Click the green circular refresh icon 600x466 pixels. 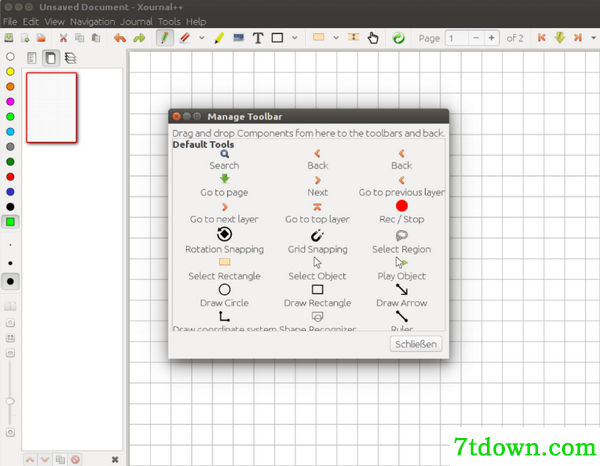(x=398, y=38)
